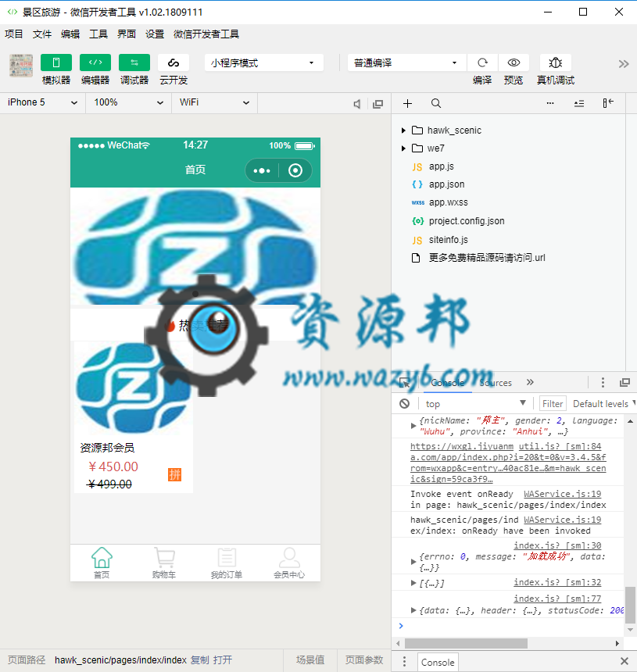The image size is (637, 672).
Task: Clear the console output
Action: tap(404, 404)
